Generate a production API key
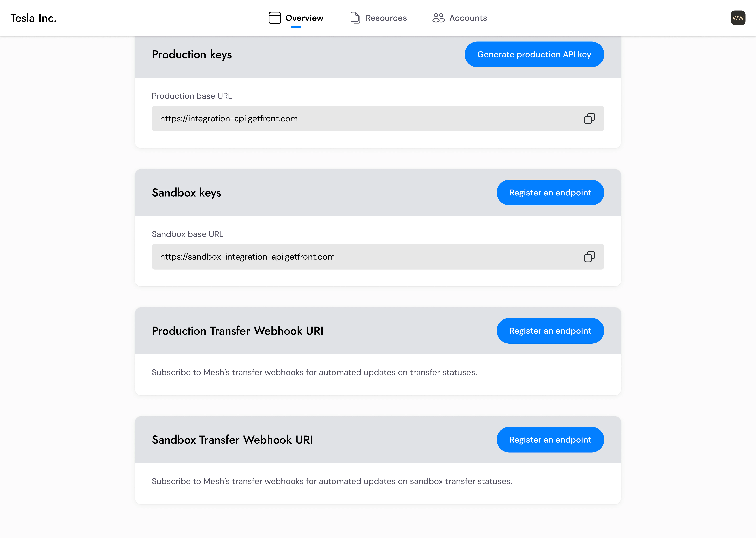 click(534, 54)
